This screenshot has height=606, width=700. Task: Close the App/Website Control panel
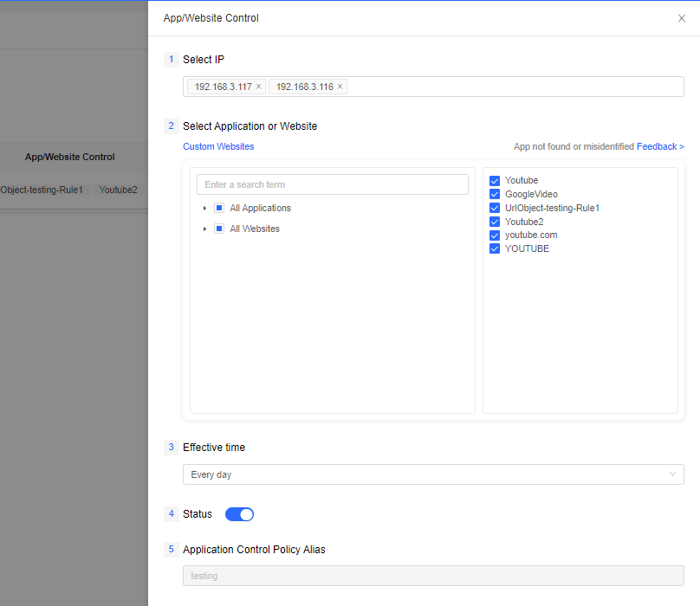click(681, 18)
